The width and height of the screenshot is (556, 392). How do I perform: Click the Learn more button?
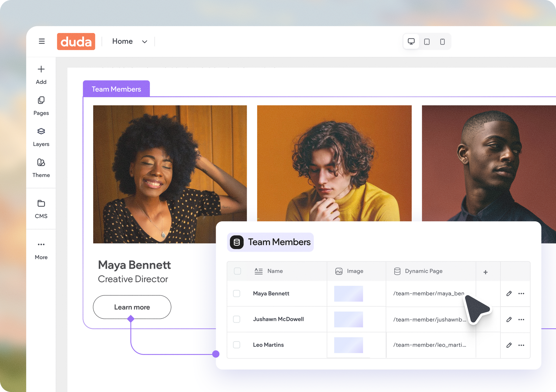tap(132, 307)
